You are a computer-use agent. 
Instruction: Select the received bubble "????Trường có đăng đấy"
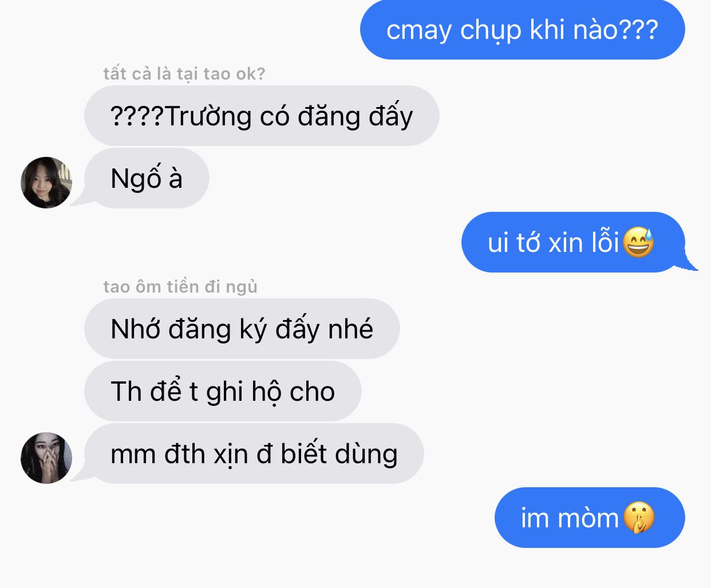tap(262, 116)
